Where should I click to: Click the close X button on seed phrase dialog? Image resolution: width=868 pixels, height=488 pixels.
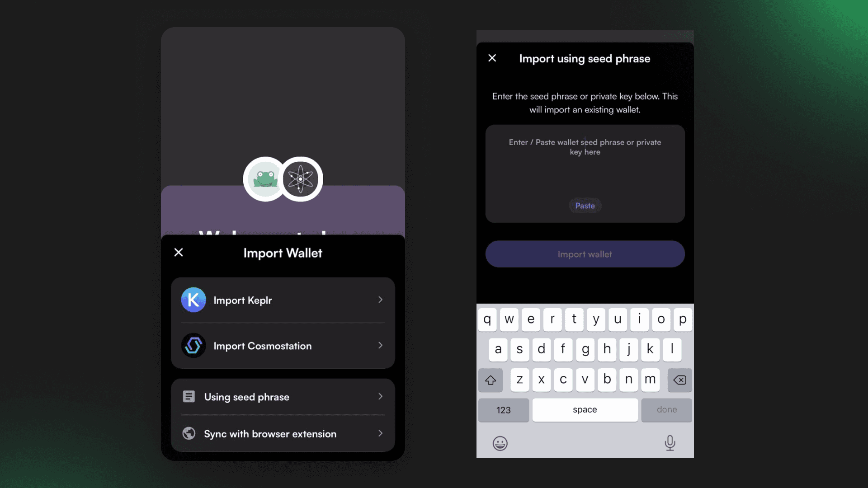[x=492, y=58]
